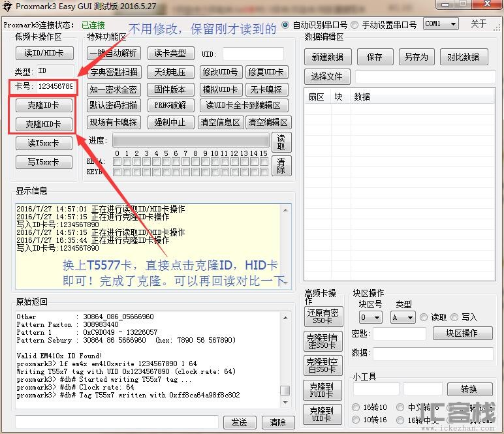The width and height of the screenshot is (504, 434).
Task: Open the 块区号 dropdown showing 0
Action: (x=371, y=317)
